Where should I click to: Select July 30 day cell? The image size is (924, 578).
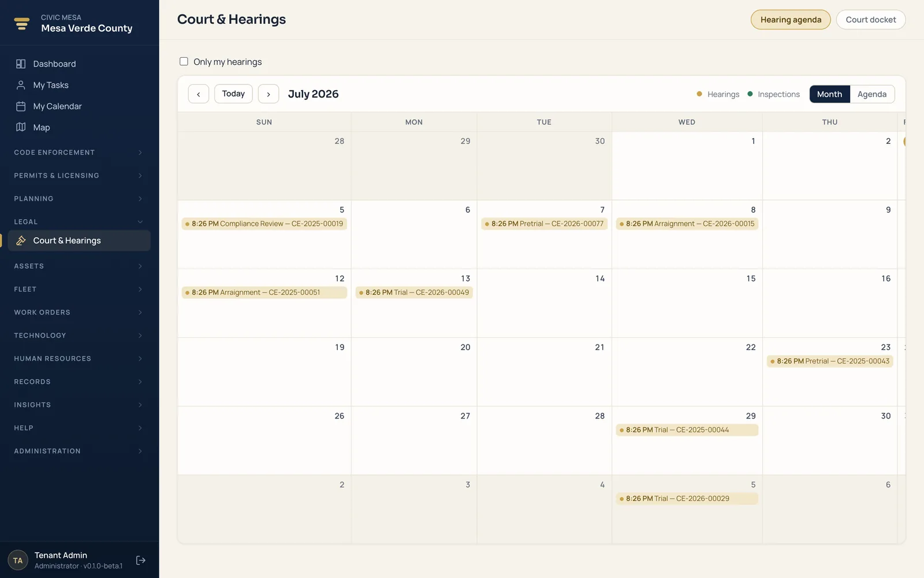[830, 441]
